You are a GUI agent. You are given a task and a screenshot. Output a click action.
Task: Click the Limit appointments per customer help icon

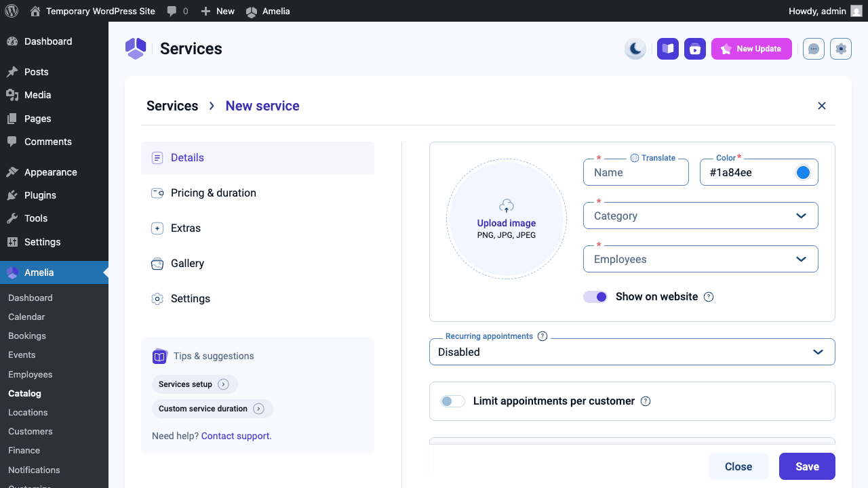click(646, 401)
